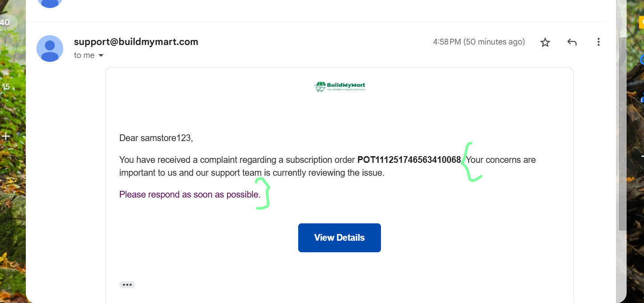Viewport: 644px width, 303px height.
Task: Click the reply arrow icon
Action: point(572,42)
